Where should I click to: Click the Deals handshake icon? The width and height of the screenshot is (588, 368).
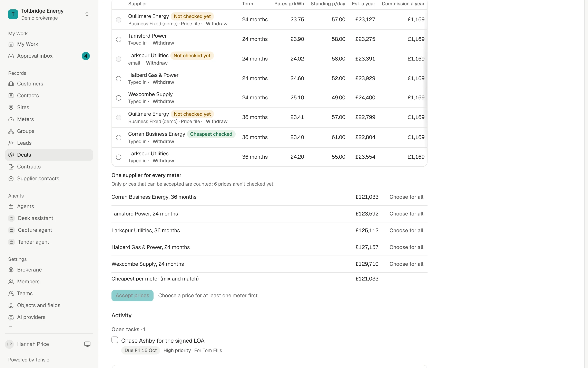pyautogui.click(x=11, y=155)
